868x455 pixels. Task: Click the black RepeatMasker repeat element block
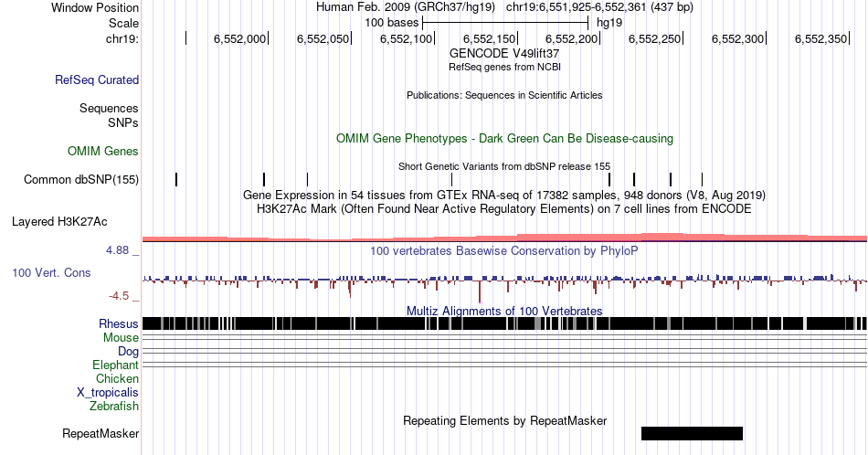pyautogui.click(x=692, y=433)
